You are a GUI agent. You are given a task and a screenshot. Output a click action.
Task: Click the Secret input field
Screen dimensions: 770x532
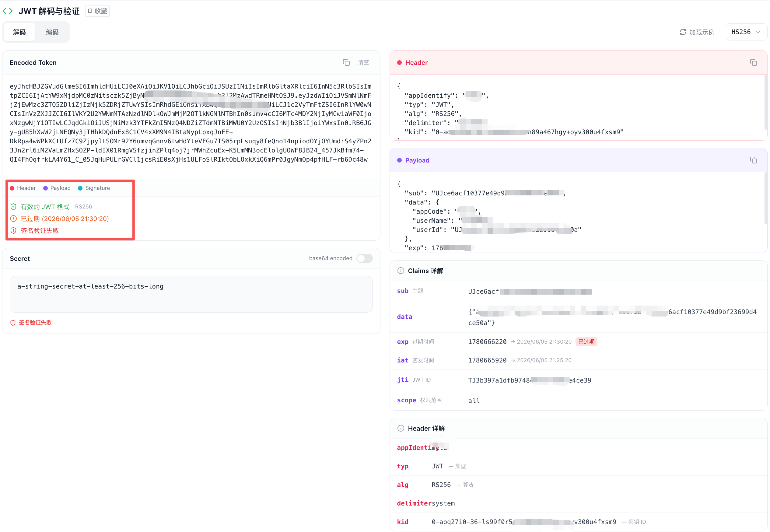pos(191,294)
